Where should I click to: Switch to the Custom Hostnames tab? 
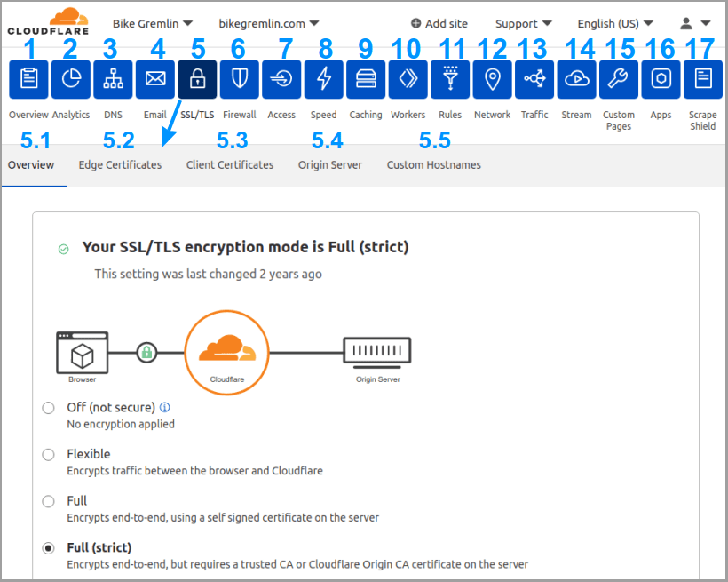click(x=434, y=165)
